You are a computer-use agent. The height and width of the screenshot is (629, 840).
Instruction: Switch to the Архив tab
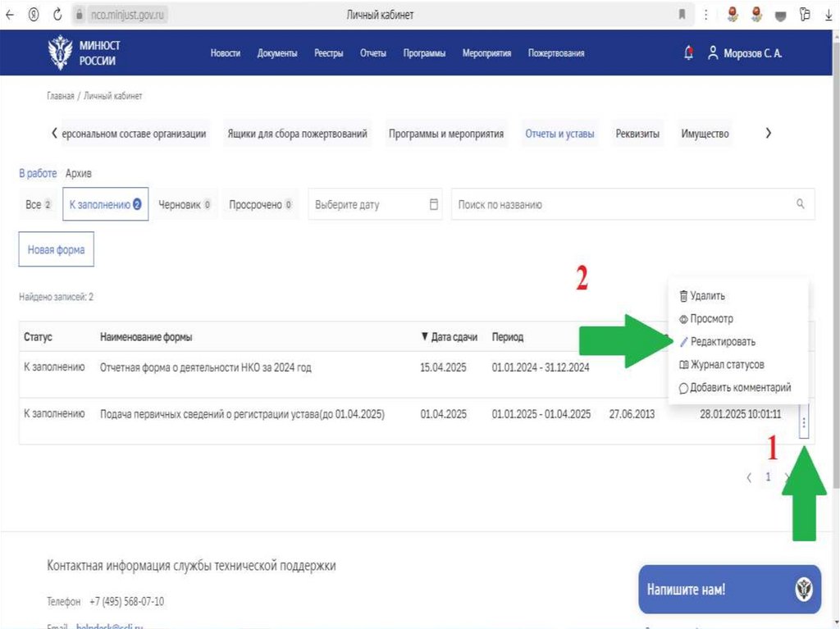coord(79,174)
